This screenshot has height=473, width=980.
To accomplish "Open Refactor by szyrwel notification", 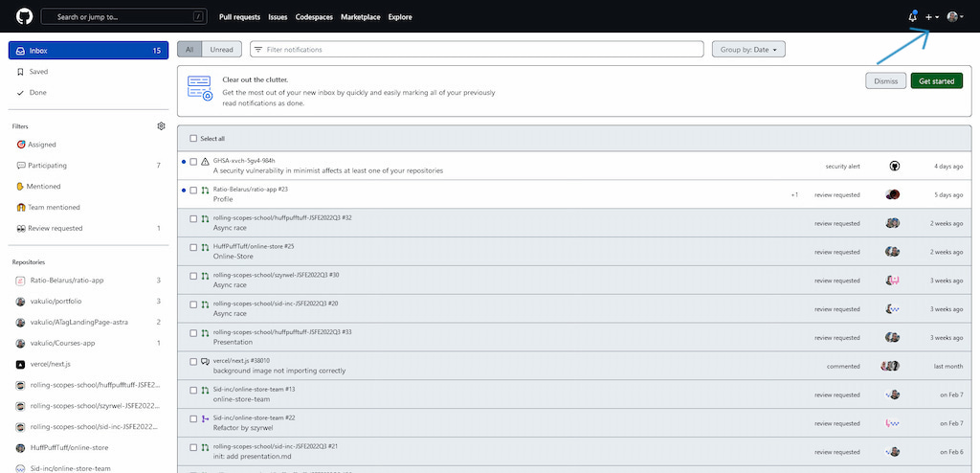I will [242, 428].
